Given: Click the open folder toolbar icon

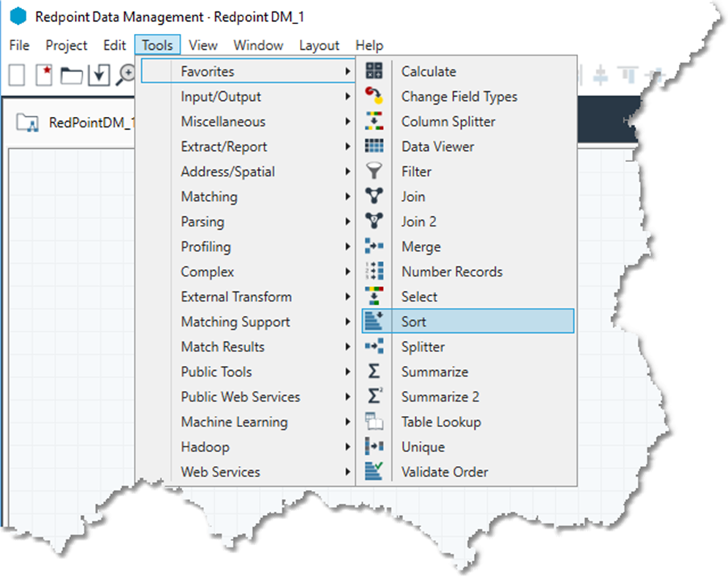Looking at the screenshot, I should (x=72, y=75).
